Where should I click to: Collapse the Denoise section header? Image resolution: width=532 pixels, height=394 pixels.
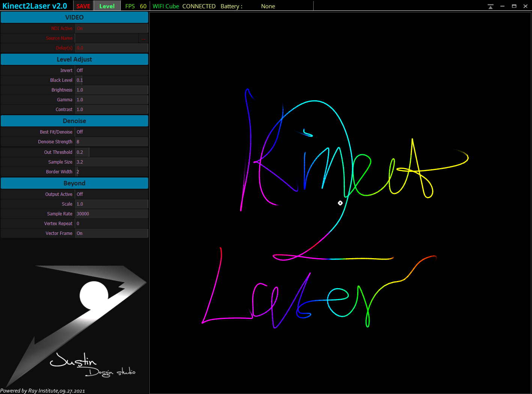[74, 121]
